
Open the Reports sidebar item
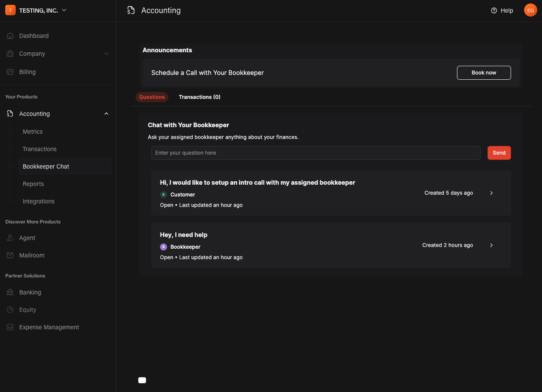33,184
